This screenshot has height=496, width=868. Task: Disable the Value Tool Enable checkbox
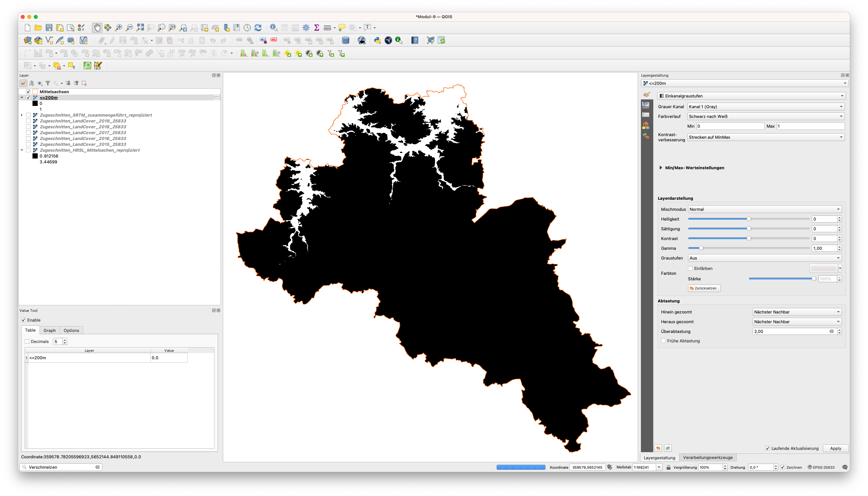(x=23, y=320)
